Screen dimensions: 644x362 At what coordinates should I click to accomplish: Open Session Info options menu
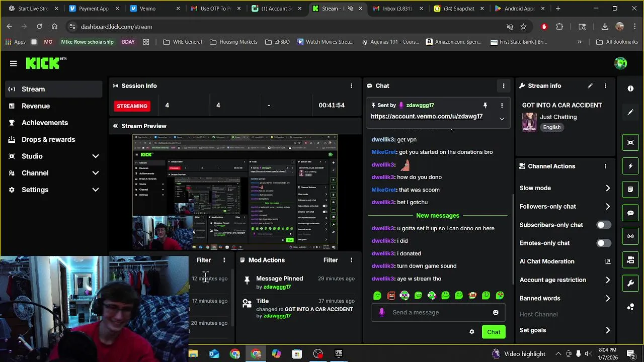pyautogui.click(x=351, y=86)
